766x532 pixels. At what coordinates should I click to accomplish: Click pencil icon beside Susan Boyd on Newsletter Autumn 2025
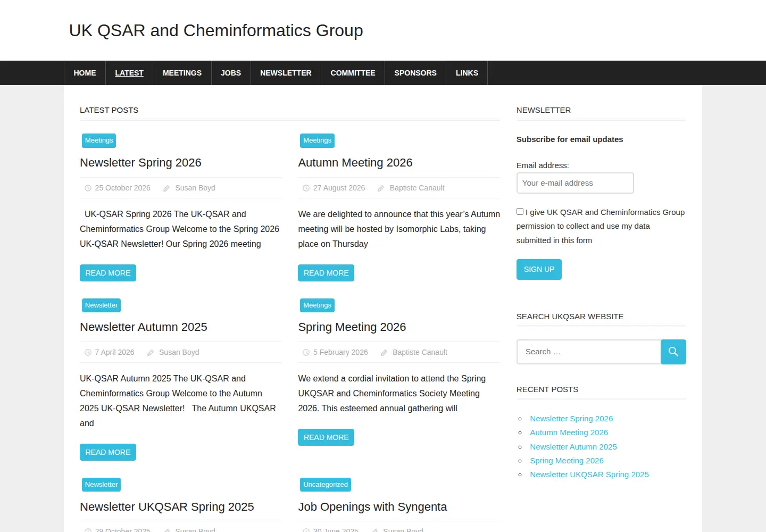pyautogui.click(x=151, y=352)
